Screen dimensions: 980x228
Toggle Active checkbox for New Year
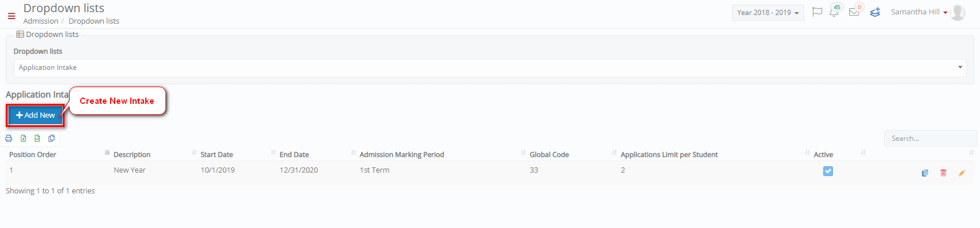pos(828,171)
